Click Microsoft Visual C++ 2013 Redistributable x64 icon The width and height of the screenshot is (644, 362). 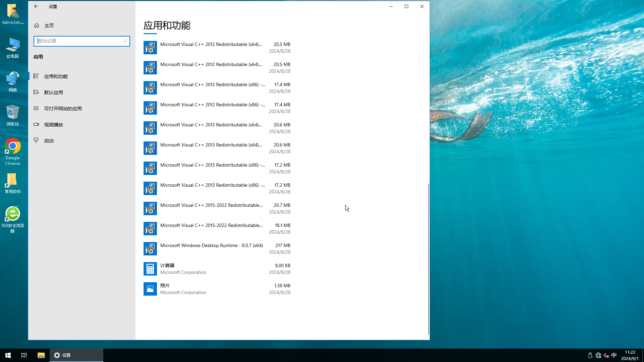150,128
